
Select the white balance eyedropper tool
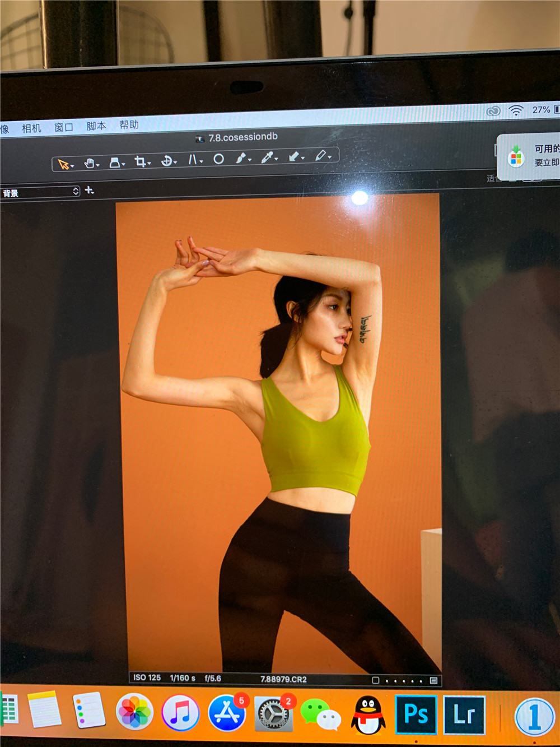tap(267, 157)
